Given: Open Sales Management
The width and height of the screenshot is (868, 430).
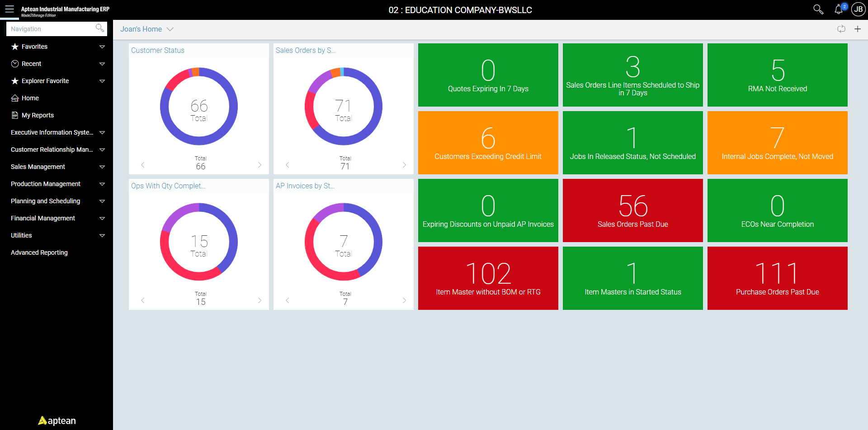Looking at the screenshot, I should 38,167.
